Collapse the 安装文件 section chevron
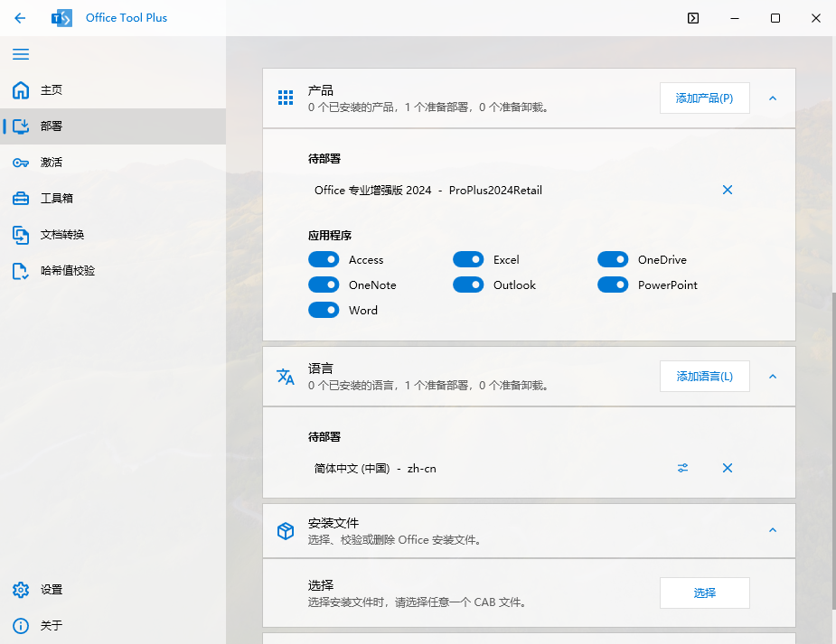This screenshot has width=836, height=644. (773, 530)
